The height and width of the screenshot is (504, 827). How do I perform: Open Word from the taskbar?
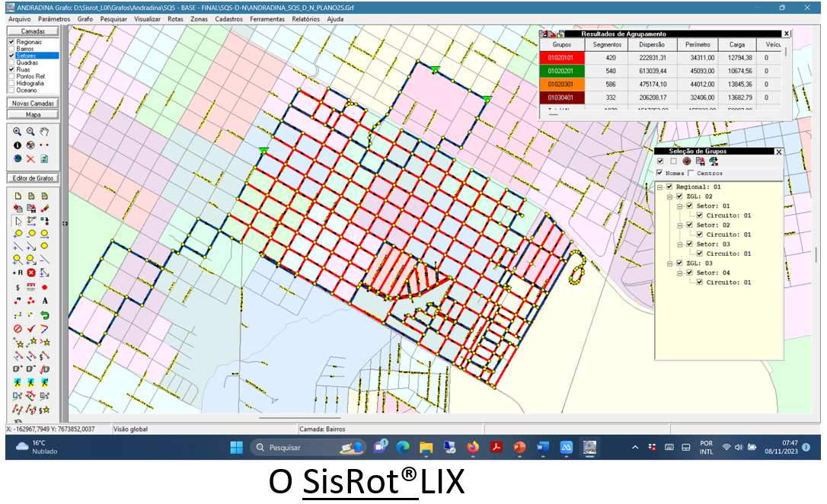click(x=543, y=448)
